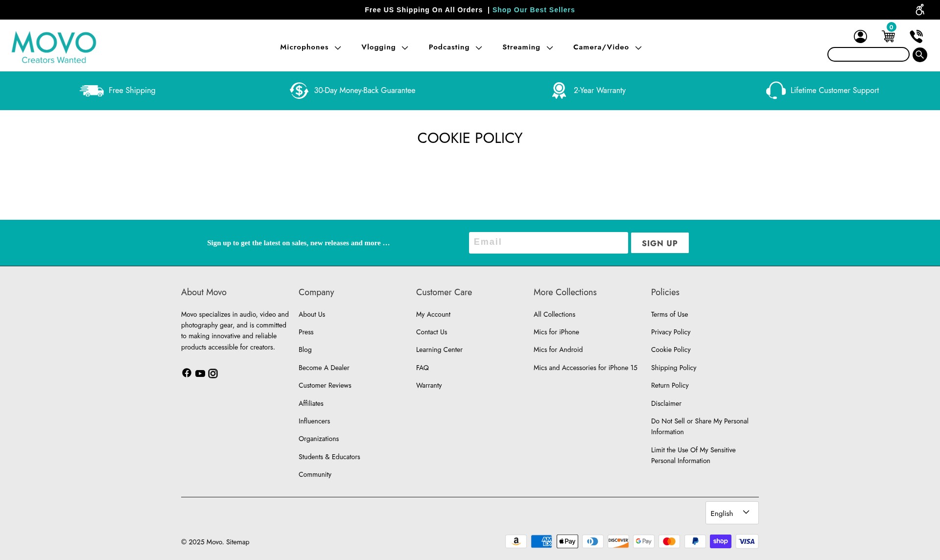Click the phone call icon
The image size is (940, 560).
pos(916,36)
